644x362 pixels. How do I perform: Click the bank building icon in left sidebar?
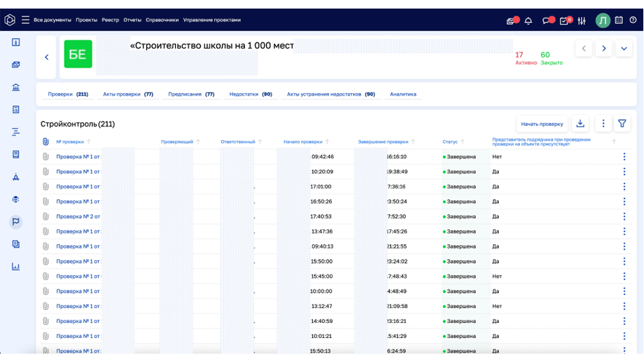point(16,88)
